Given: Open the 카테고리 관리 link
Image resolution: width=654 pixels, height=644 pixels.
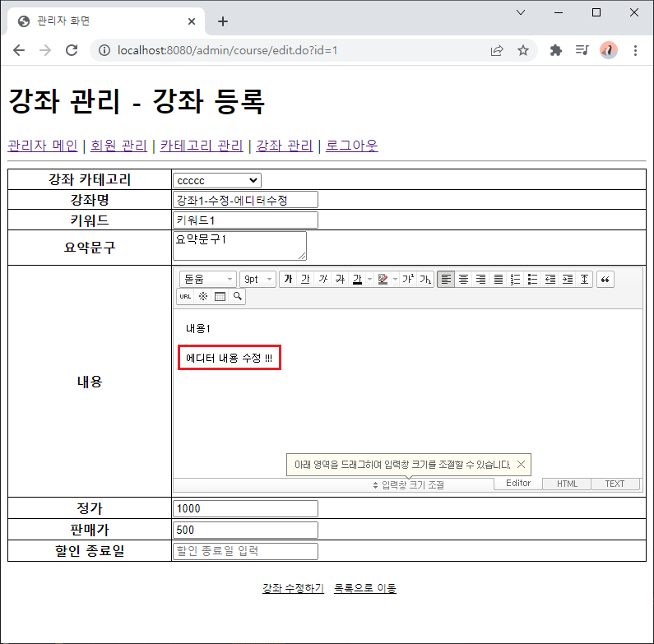Looking at the screenshot, I should tap(202, 146).
